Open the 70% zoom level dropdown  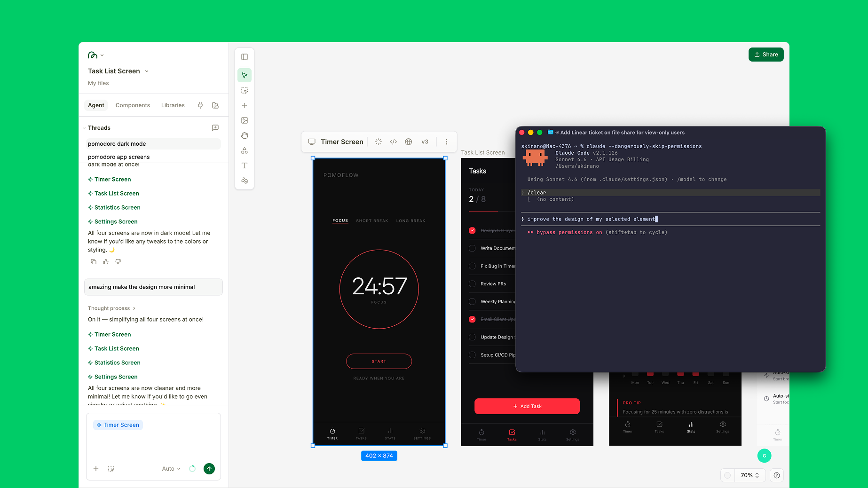(750, 475)
